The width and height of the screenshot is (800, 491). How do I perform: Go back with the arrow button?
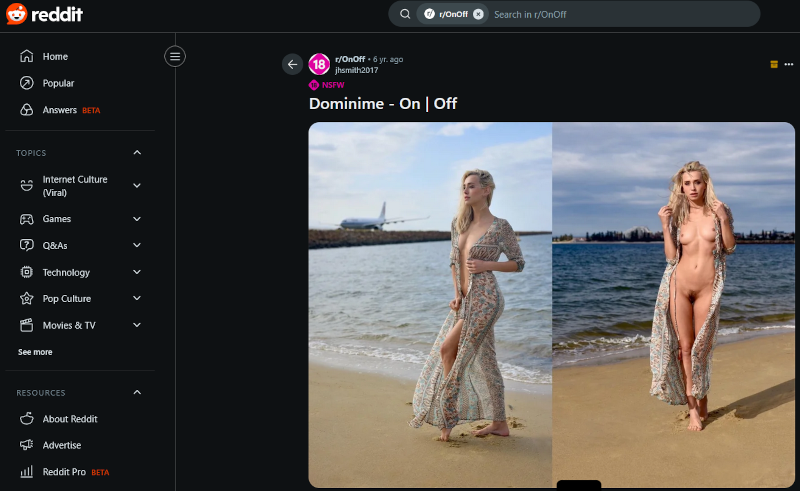tap(292, 64)
